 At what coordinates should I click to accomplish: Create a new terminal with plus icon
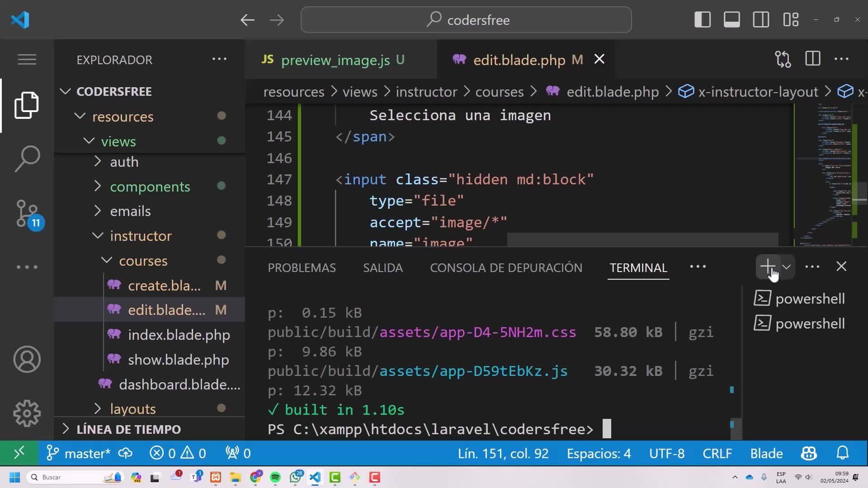tap(767, 267)
